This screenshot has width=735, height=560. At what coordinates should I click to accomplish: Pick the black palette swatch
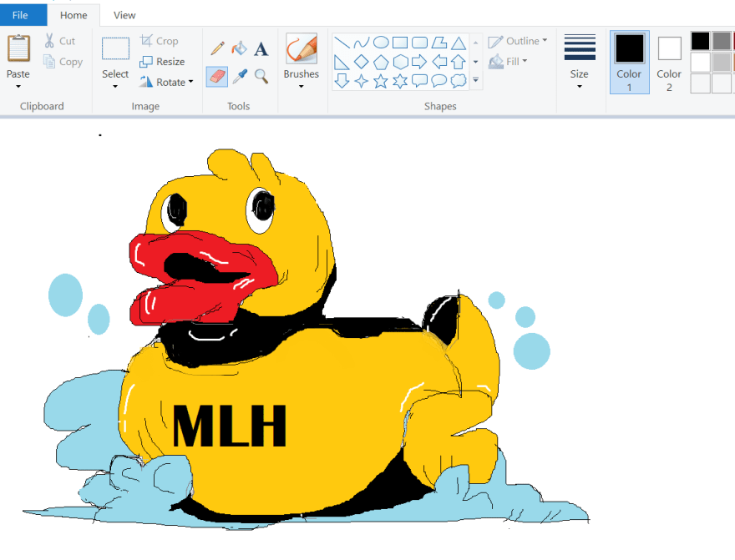click(x=700, y=41)
